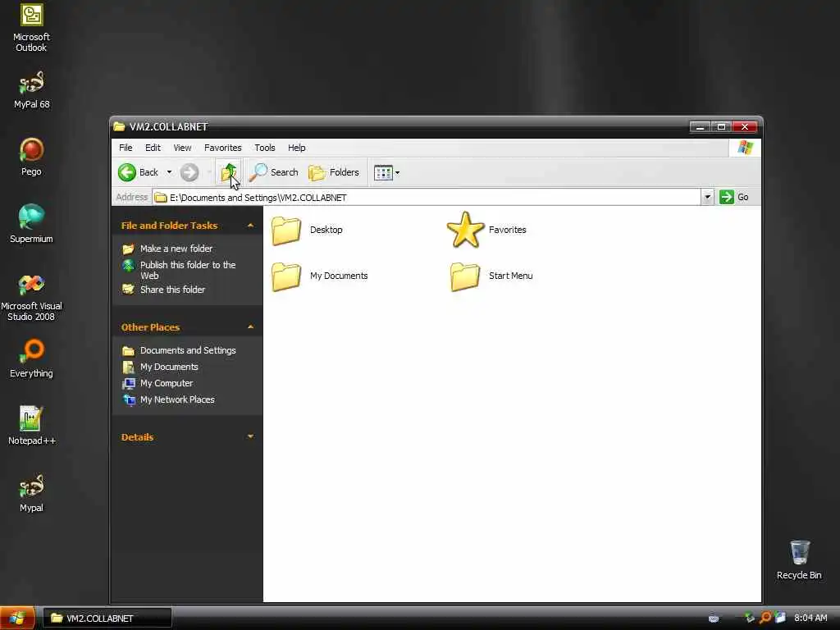
Task: Click the Everything search tray icon
Action: click(765, 619)
